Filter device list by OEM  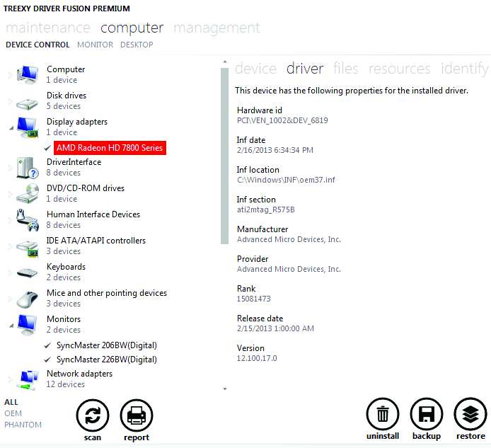(13, 413)
